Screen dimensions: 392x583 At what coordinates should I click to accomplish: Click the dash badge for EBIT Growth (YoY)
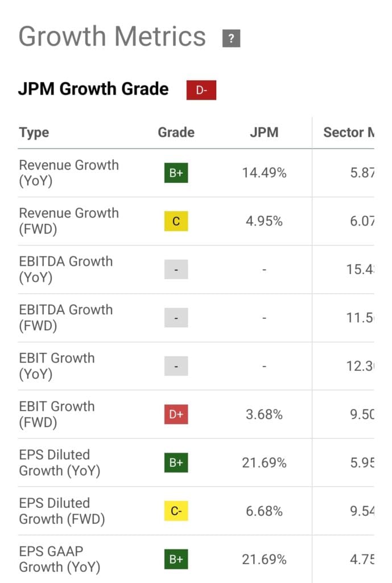[x=176, y=366]
